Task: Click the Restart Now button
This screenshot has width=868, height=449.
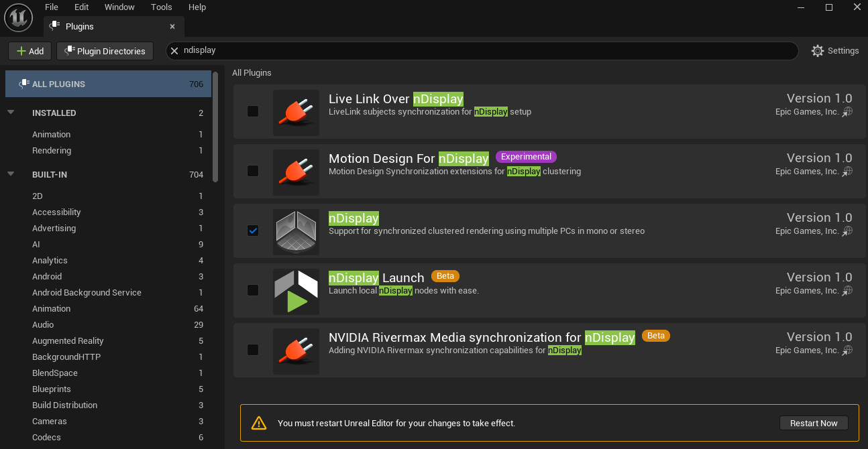Action: (x=814, y=423)
